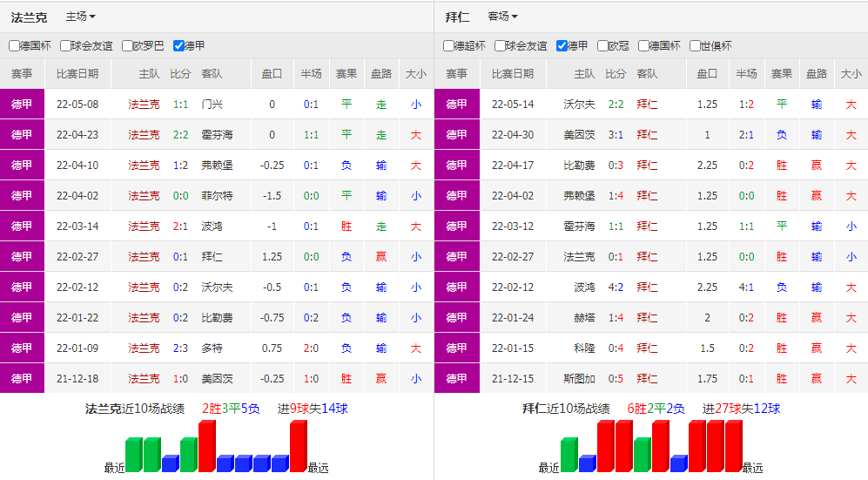The width and height of the screenshot is (868, 480).
Task: Click result 负 in 美因茨 vs 拜仁 row
Action: tap(782, 134)
